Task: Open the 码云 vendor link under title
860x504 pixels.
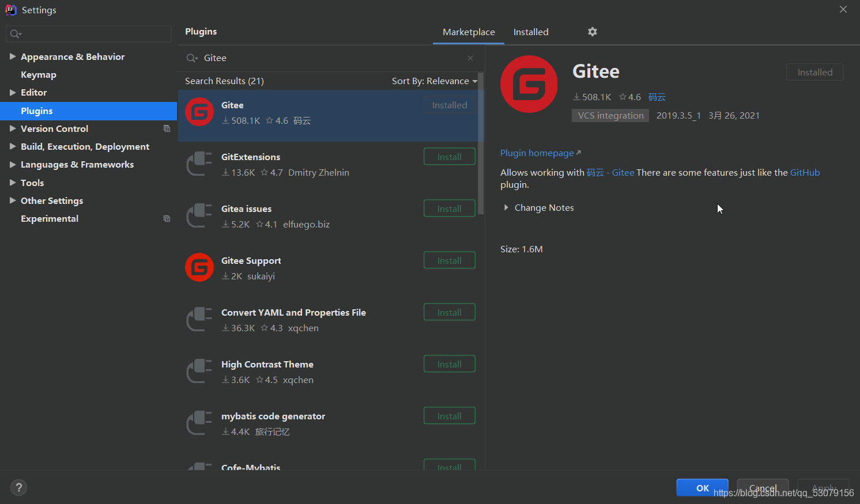Action: click(657, 97)
